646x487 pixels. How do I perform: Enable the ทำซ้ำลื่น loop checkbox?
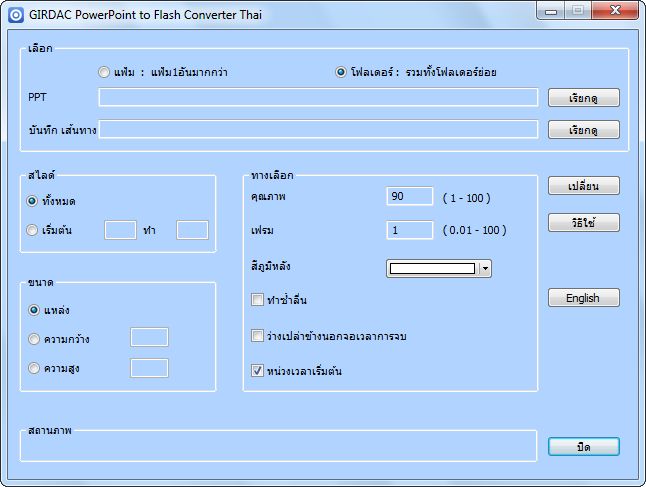[257, 300]
